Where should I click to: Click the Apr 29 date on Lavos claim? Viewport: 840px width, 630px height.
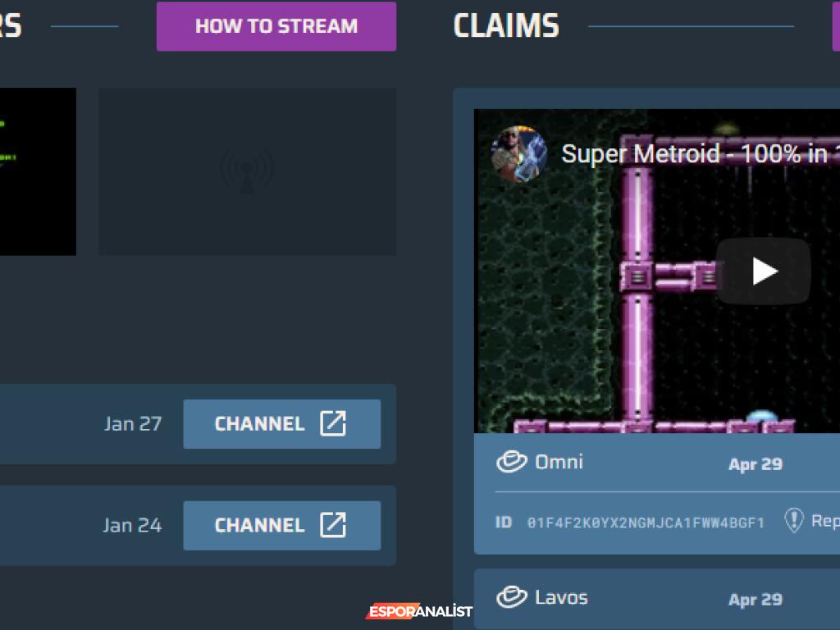click(756, 600)
